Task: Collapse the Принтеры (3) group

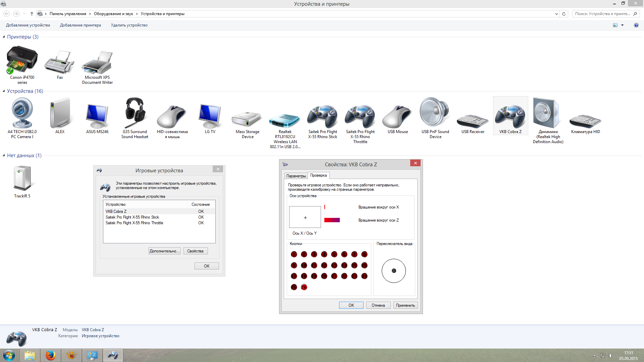Action: pyautogui.click(x=4, y=37)
